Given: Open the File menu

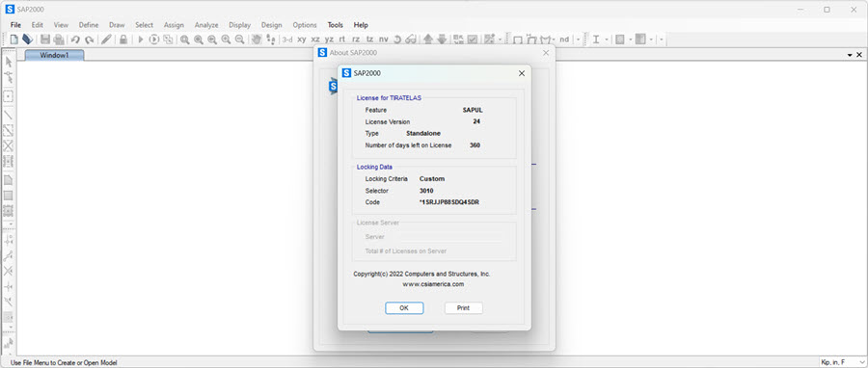Looking at the screenshot, I should [15, 25].
